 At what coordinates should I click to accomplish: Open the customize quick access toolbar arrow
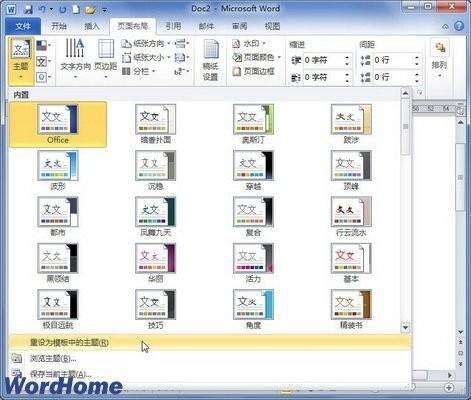point(104,10)
